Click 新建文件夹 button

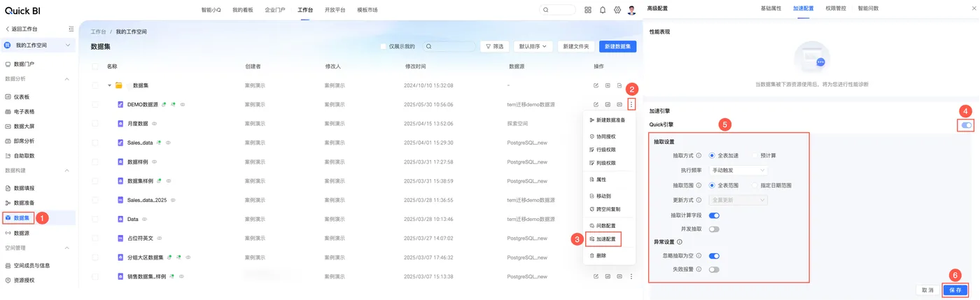575,46
